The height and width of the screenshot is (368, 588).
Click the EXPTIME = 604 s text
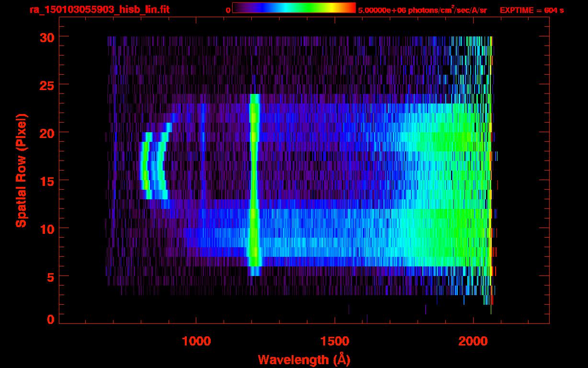(x=531, y=10)
